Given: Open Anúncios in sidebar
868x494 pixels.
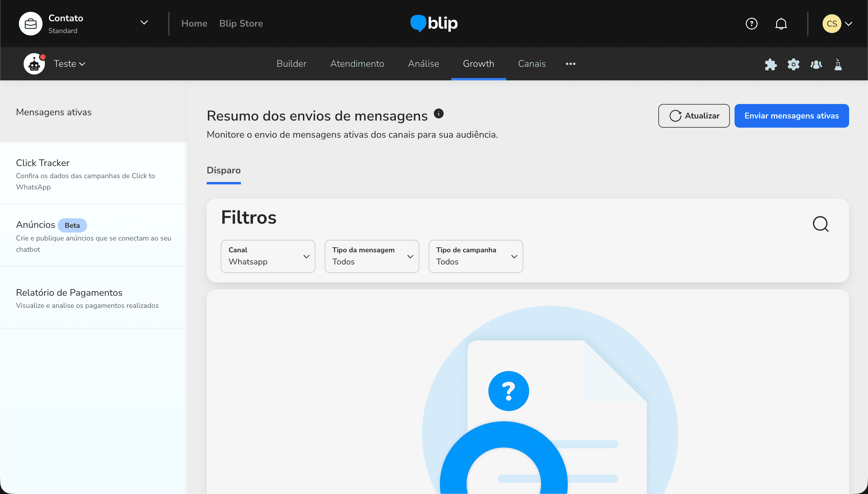Looking at the screenshot, I should click(x=93, y=236).
